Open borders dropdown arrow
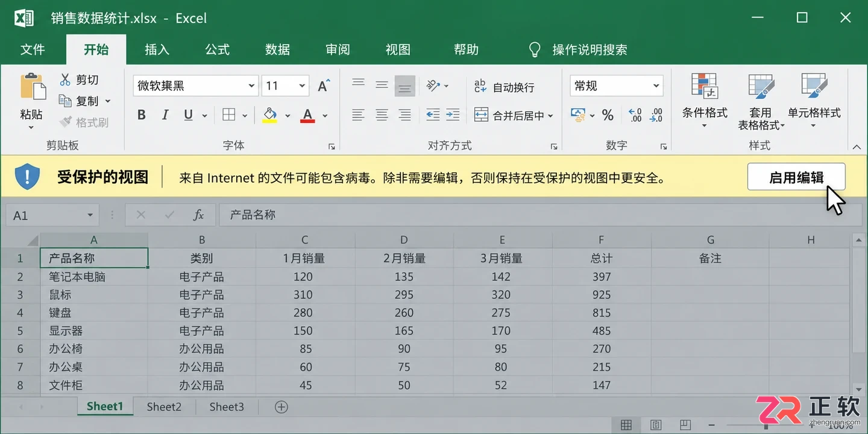Image resolution: width=868 pixels, height=434 pixels. (x=245, y=116)
